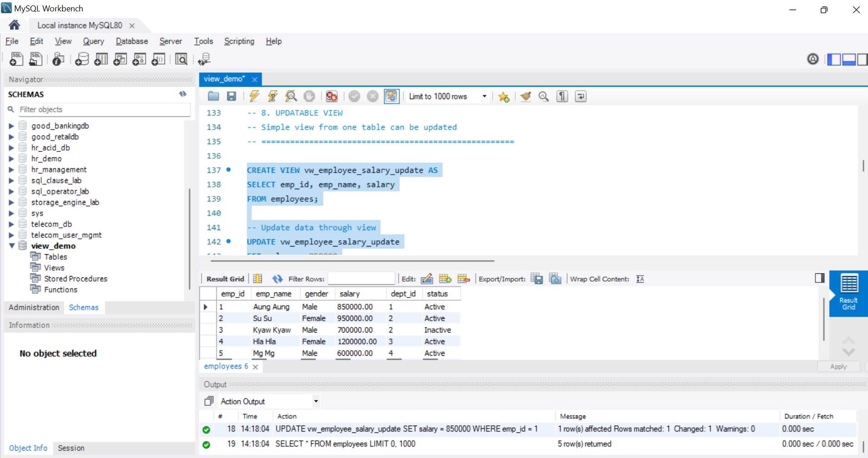Search table data icon in main toolbar
The image size is (868, 458).
coord(181,59)
